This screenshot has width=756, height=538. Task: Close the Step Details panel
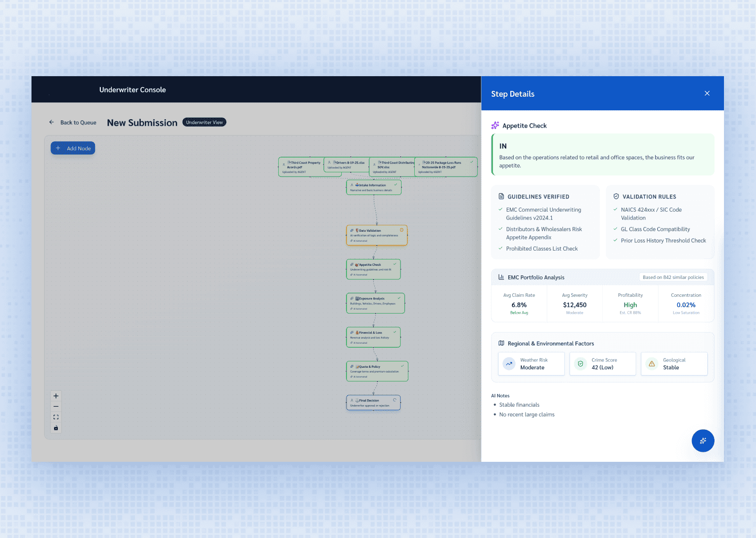coord(707,94)
